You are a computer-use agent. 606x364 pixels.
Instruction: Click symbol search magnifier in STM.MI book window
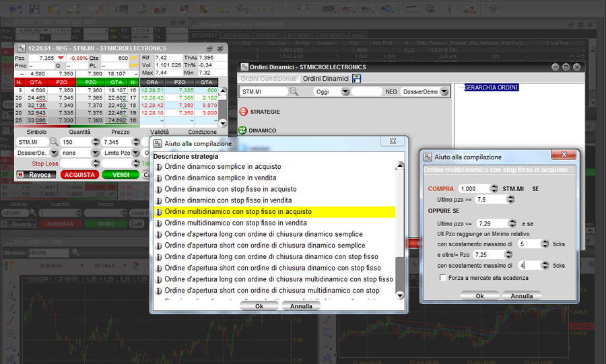[x=54, y=142]
